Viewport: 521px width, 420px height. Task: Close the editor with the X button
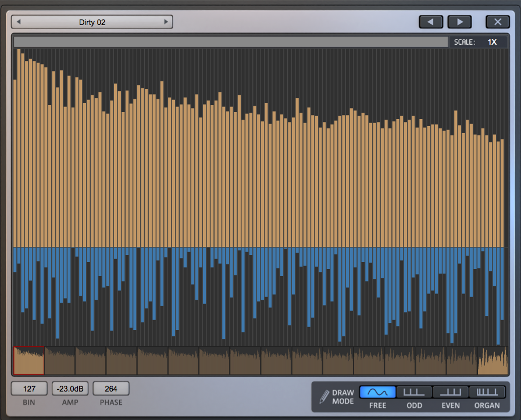pyautogui.click(x=497, y=22)
